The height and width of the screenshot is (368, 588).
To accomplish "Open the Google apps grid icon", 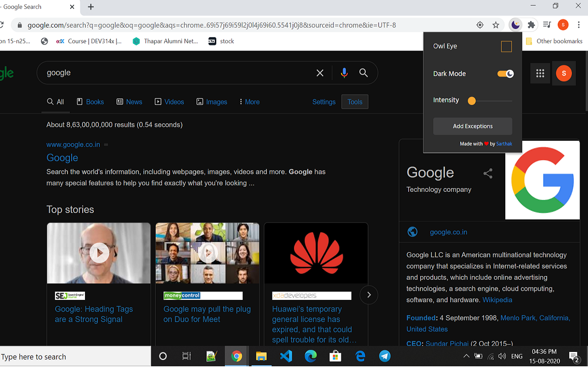I will (x=540, y=73).
